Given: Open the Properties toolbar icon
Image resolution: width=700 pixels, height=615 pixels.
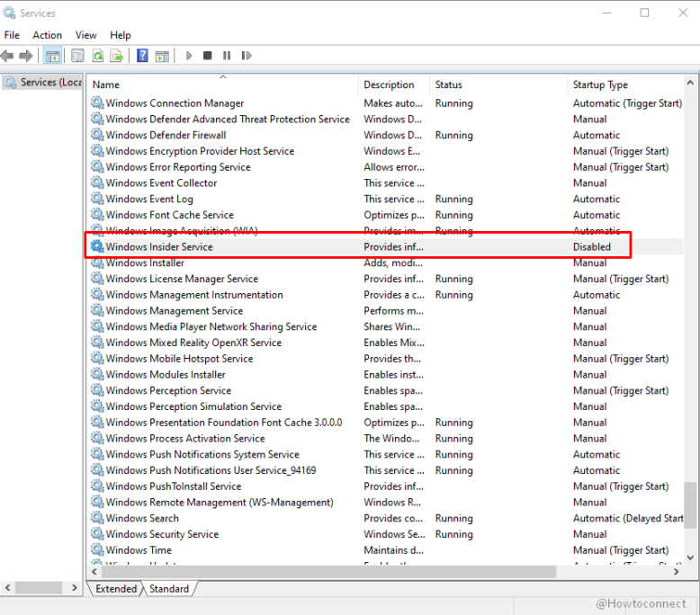Looking at the screenshot, I should click(x=77, y=56).
